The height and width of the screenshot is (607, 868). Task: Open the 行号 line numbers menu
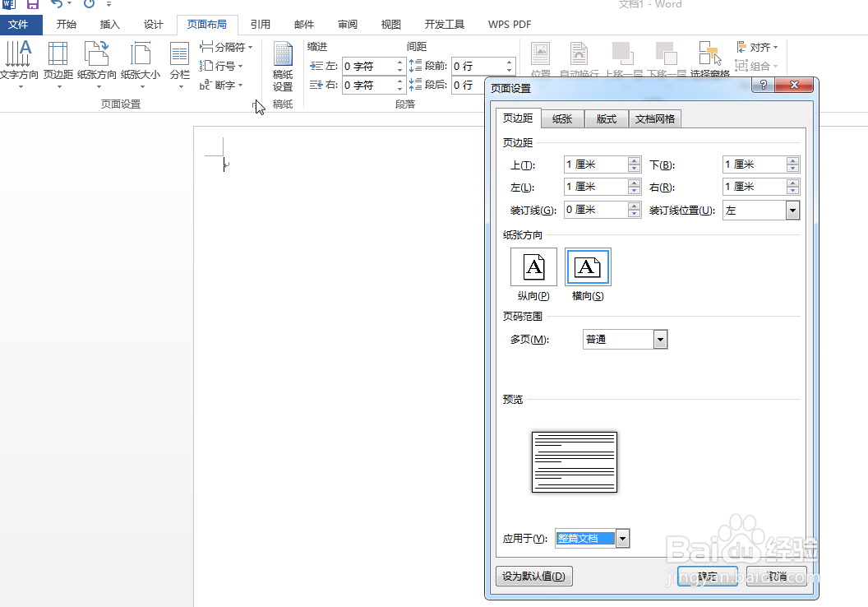coord(221,66)
